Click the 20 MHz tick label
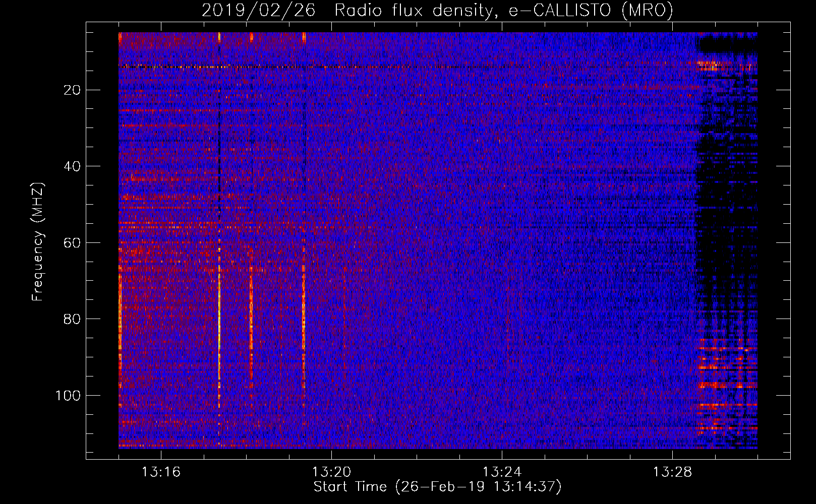 click(73, 90)
